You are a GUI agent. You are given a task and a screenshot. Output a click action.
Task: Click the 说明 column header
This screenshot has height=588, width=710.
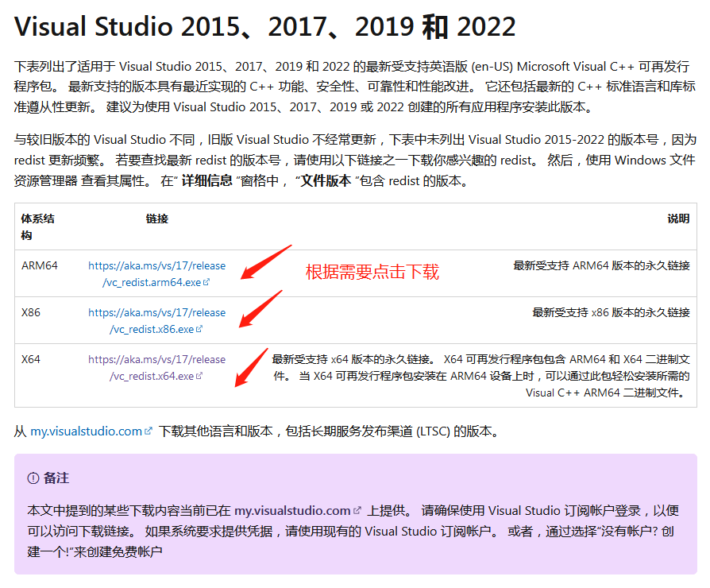coord(680,219)
